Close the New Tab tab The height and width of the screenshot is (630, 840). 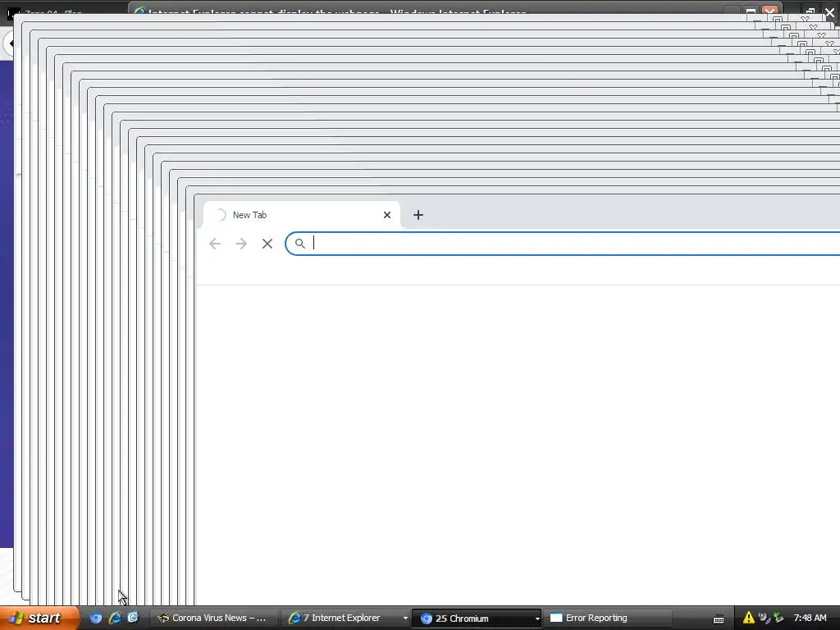387,215
